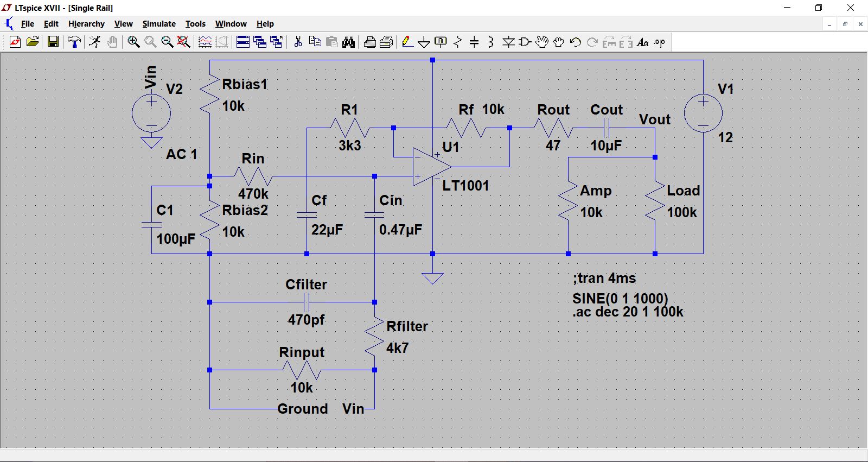The width and height of the screenshot is (868, 462).
Task: Open the File menu
Action: [28, 24]
